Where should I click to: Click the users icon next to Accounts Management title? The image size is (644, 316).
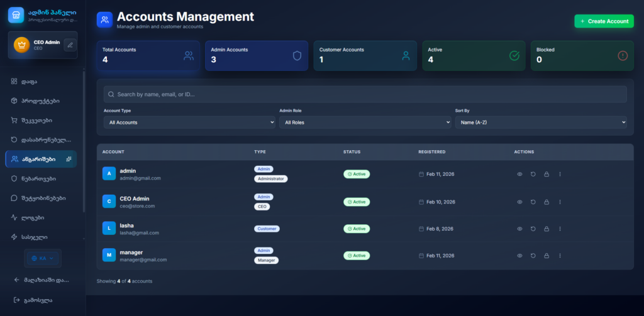[x=105, y=19]
